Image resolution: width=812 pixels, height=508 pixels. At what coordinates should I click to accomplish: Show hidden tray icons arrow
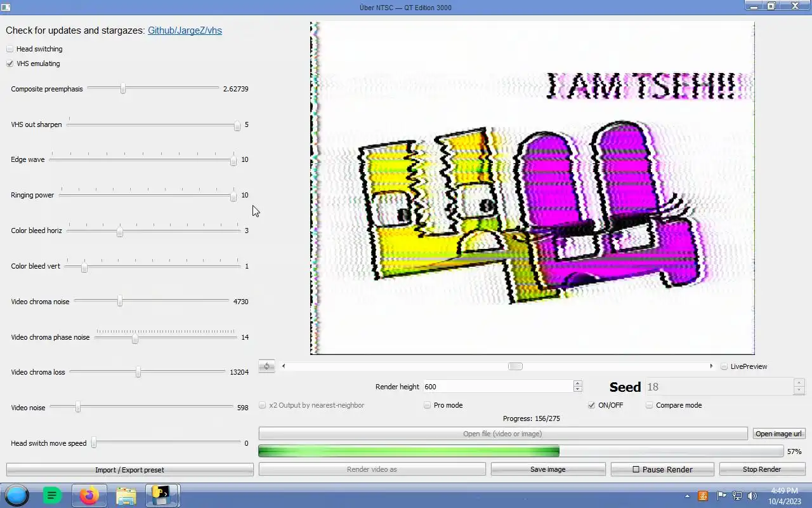(x=687, y=496)
